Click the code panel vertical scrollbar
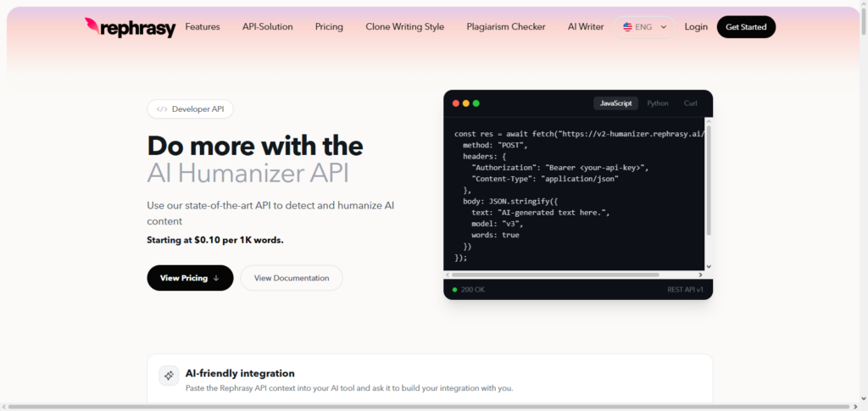The height and width of the screenshot is (411, 868). tap(709, 180)
